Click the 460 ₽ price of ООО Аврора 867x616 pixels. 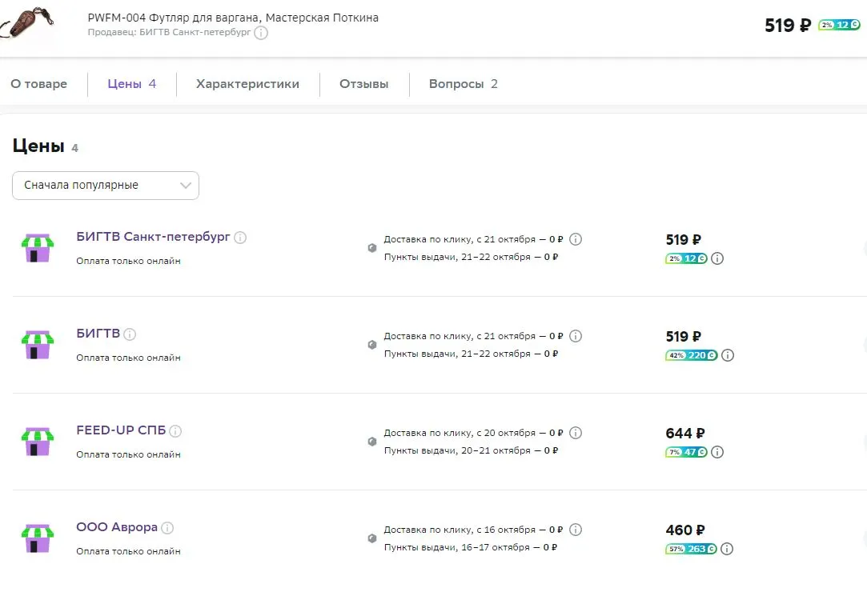pos(685,530)
